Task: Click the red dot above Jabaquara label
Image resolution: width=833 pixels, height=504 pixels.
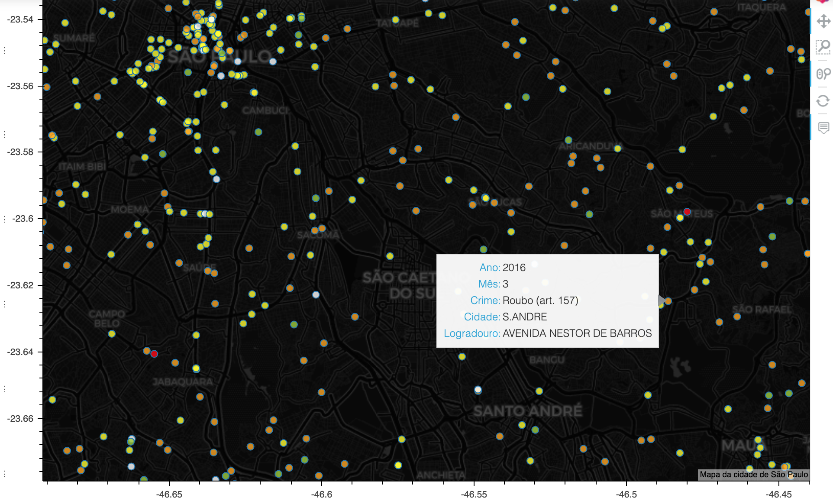Action: [x=154, y=354]
